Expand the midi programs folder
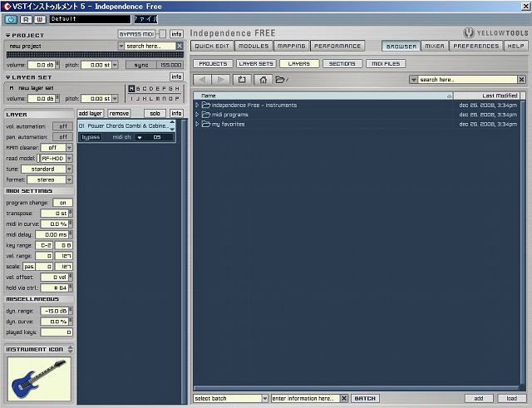532x408 pixels. pyautogui.click(x=197, y=115)
